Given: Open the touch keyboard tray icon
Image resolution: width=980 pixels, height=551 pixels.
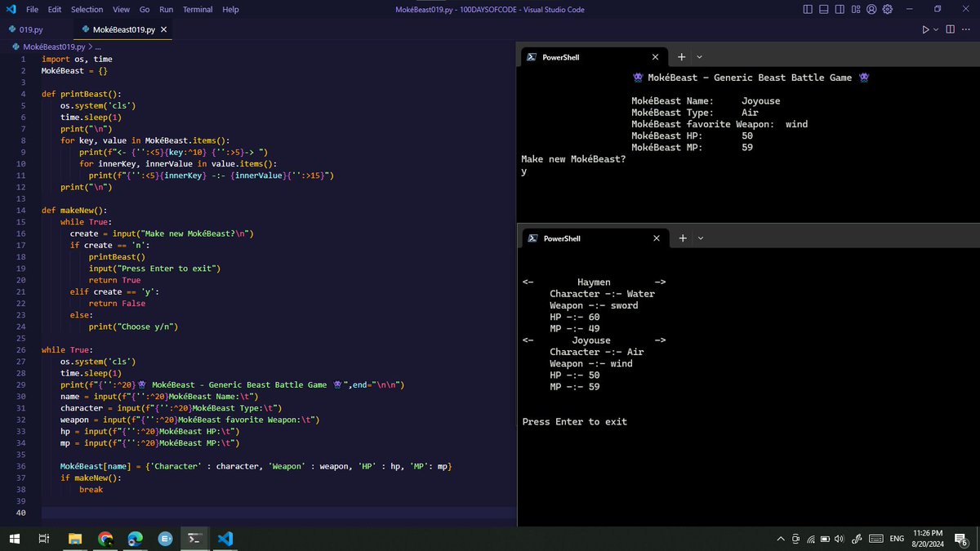Looking at the screenshot, I should (875, 539).
